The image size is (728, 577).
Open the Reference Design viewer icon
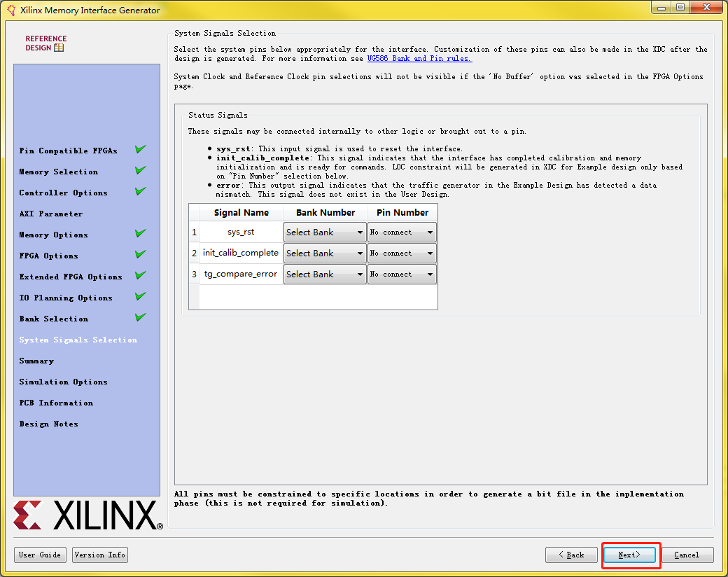click(59, 48)
